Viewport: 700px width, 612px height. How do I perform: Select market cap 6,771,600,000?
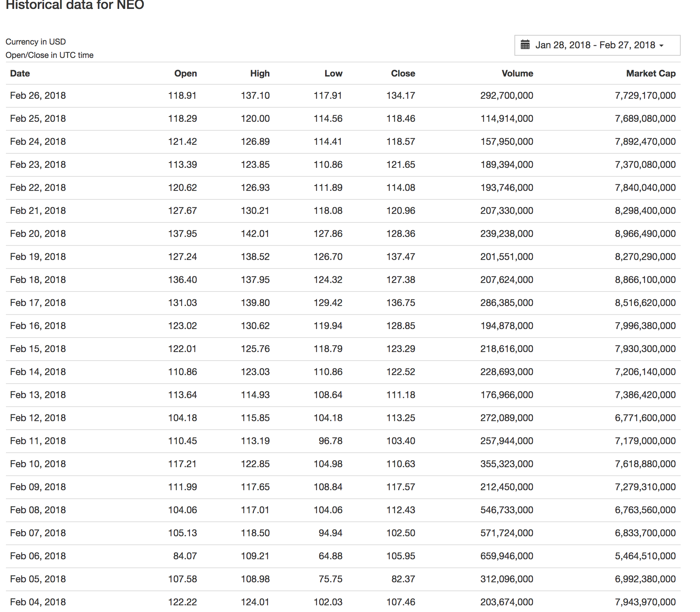pos(645,418)
